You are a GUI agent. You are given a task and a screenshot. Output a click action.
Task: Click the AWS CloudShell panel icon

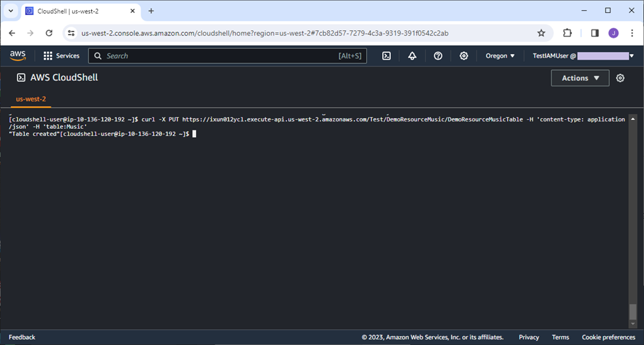coord(21,78)
